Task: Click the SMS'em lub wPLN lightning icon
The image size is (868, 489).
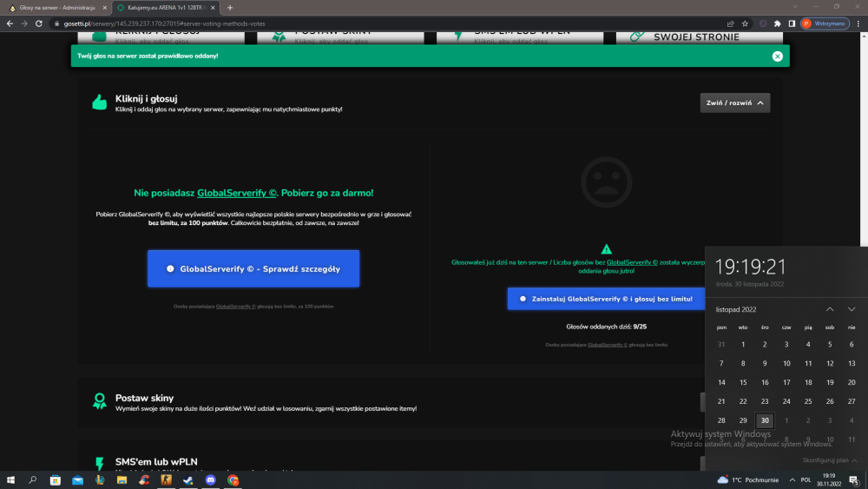Action: [x=100, y=464]
